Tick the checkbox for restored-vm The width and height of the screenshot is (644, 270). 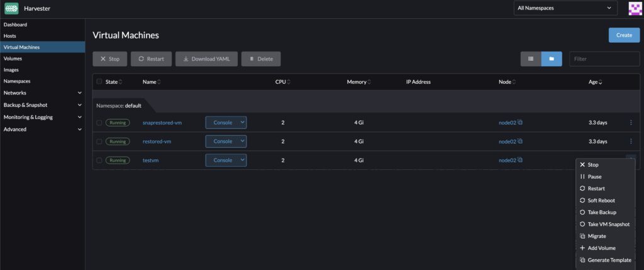(99, 142)
